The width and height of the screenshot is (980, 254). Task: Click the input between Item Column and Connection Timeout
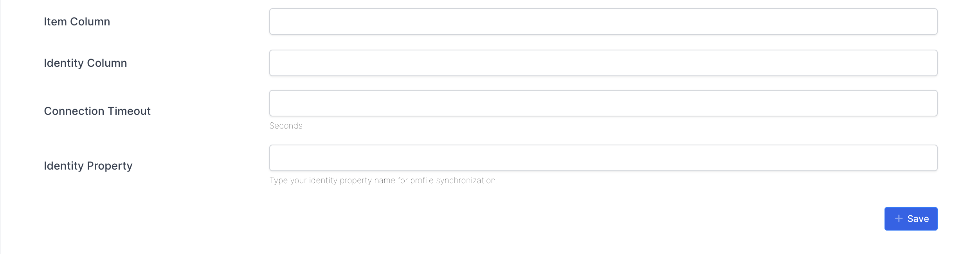click(603, 63)
